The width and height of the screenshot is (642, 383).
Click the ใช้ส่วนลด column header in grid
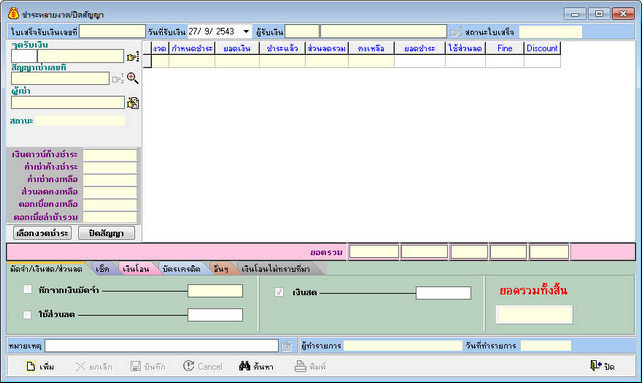point(465,48)
